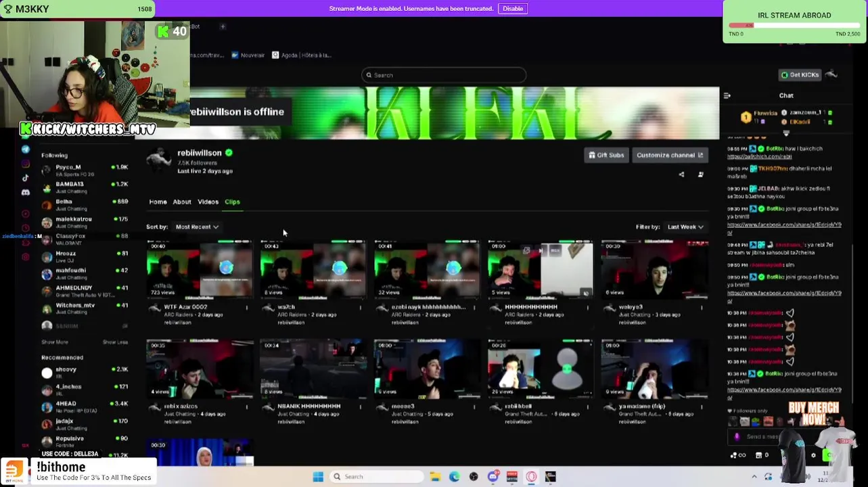
Task: Open chat settings gear icon
Action: (x=813, y=455)
